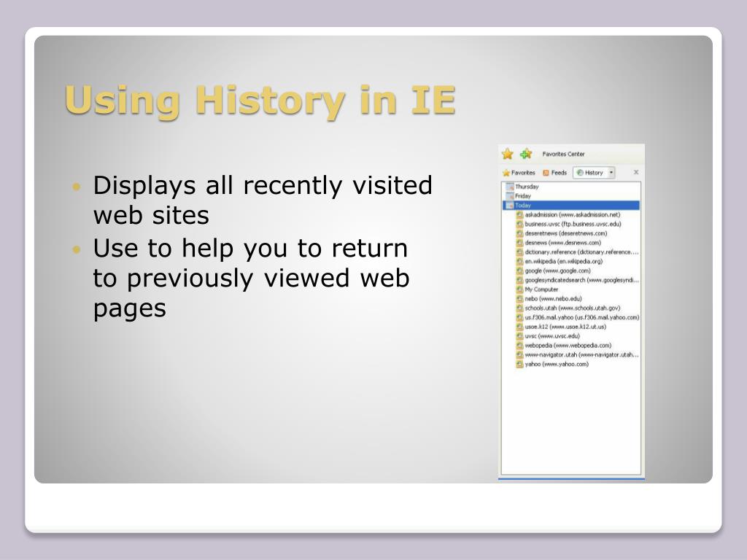Open the History view dropdown arrow
Image resolution: width=747 pixels, height=560 pixels.
click(611, 172)
